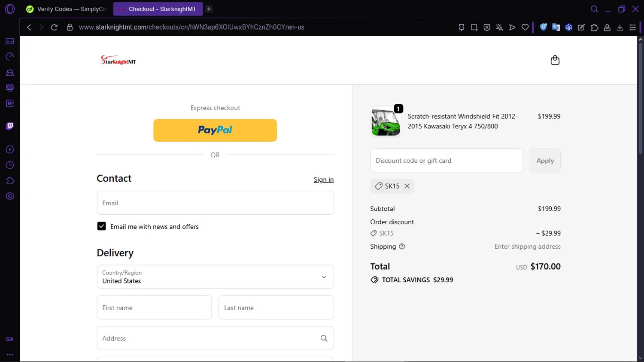The image size is (644, 362).
Task: Open the downloads icon in toolbar
Action: (x=620, y=27)
